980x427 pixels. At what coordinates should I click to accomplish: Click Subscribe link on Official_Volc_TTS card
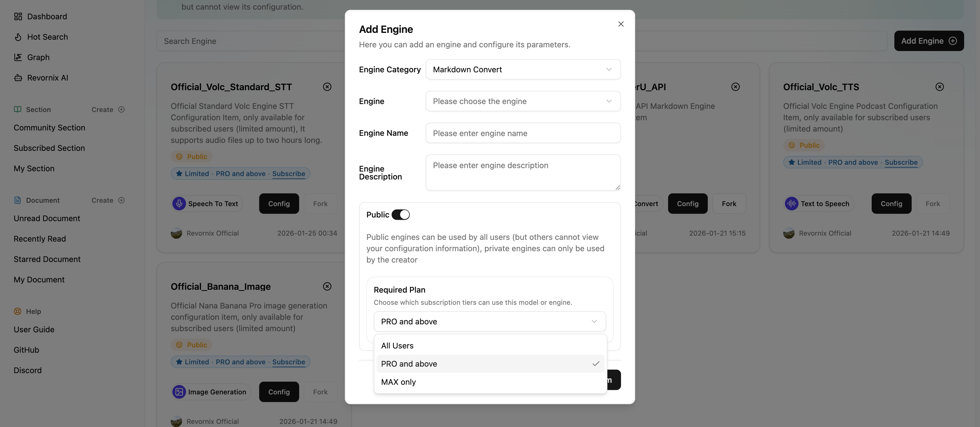tap(901, 162)
